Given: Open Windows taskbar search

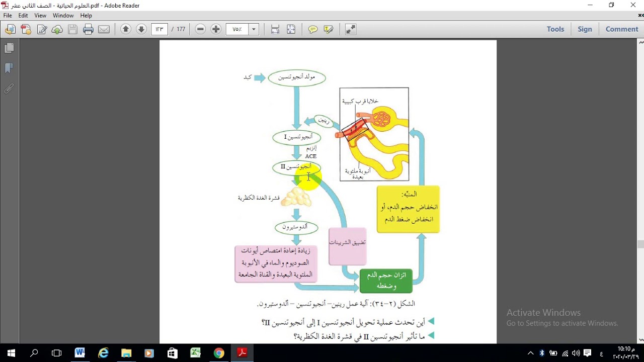Looking at the screenshot, I should tap(34, 353).
